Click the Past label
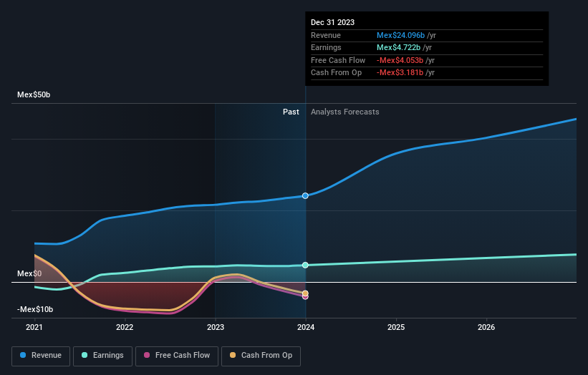This screenshot has width=588, height=375. pyautogui.click(x=291, y=112)
